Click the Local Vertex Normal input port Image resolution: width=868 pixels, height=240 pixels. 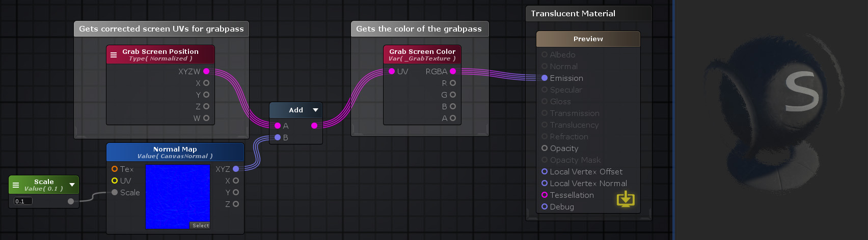click(545, 183)
